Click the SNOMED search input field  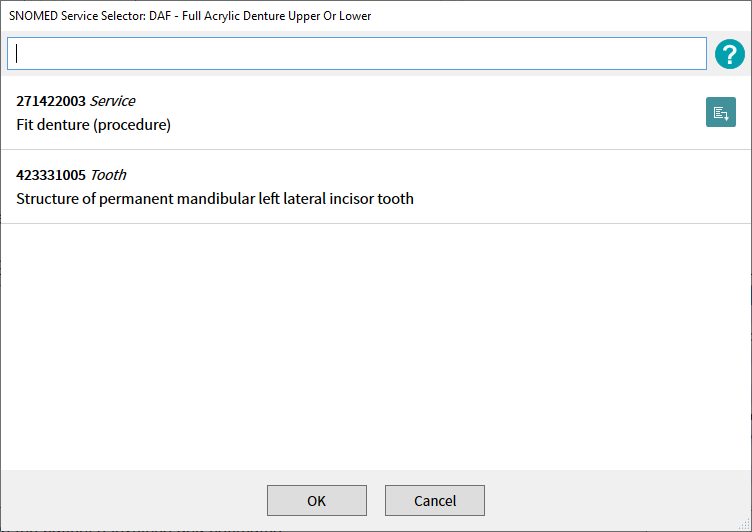[357, 54]
